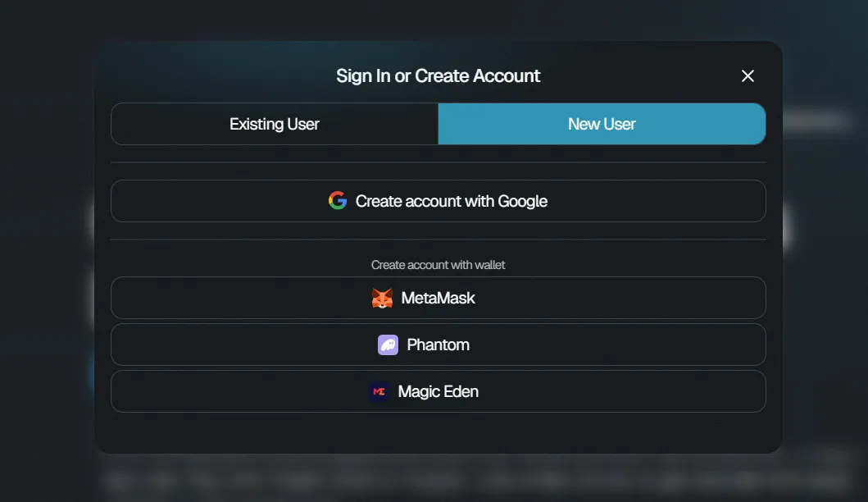
Task: Click the MetaMask fox icon
Action: pyautogui.click(x=382, y=298)
